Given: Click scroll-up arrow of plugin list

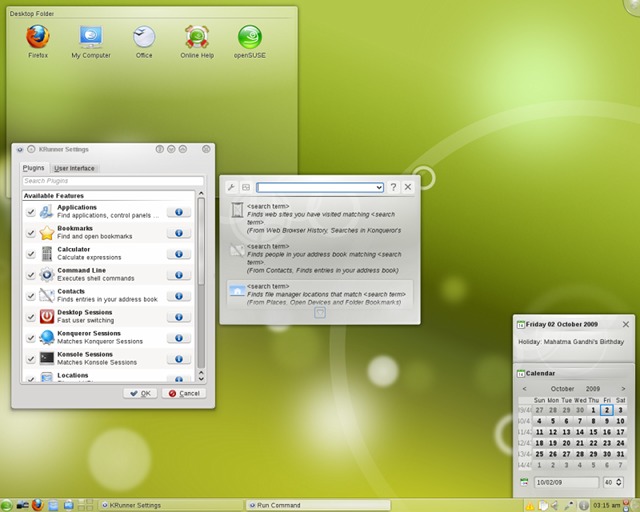Looking at the screenshot, I should click(201, 194).
